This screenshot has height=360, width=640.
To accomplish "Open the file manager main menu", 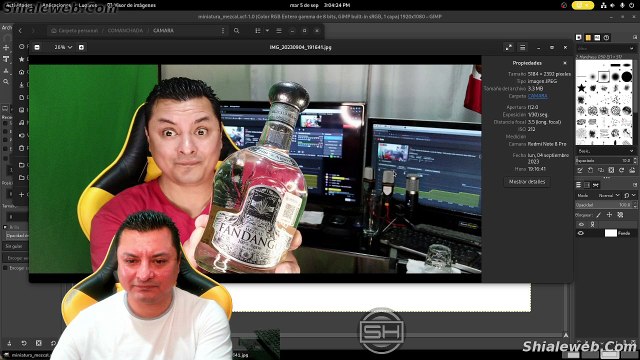I will pos(279,31).
